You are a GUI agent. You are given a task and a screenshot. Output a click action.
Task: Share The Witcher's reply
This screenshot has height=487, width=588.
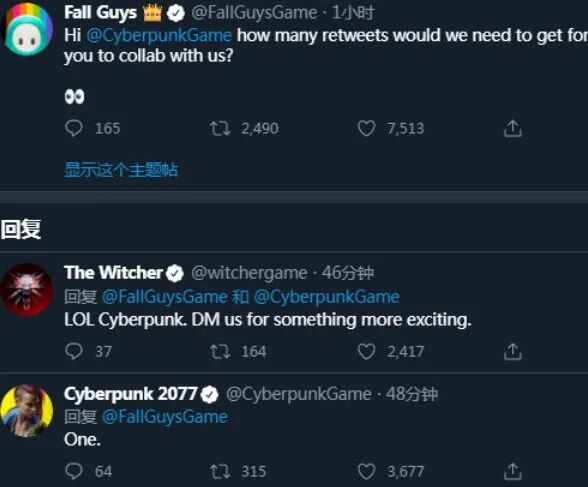512,352
